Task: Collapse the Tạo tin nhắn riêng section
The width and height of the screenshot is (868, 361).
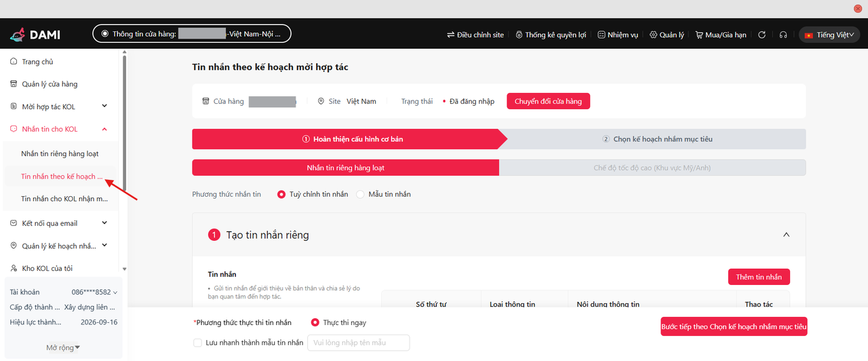Action: click(786, 235)
